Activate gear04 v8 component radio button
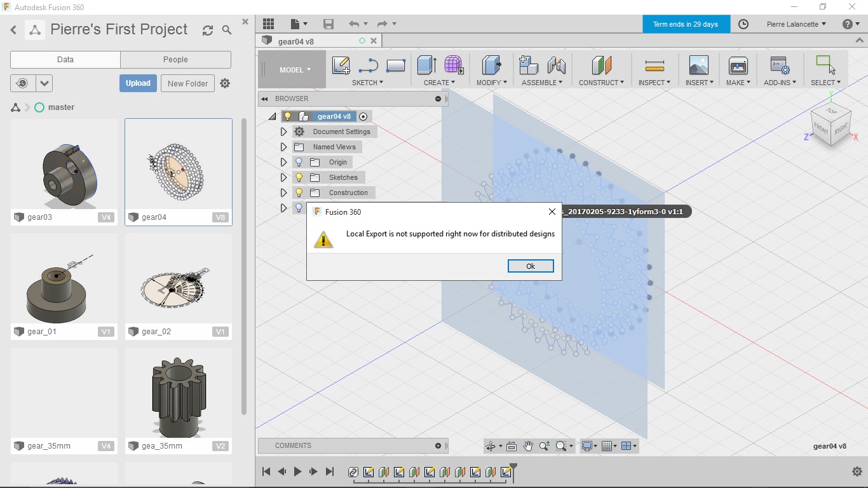Screen dimensions: 868x488 click(x=363, y=116)
